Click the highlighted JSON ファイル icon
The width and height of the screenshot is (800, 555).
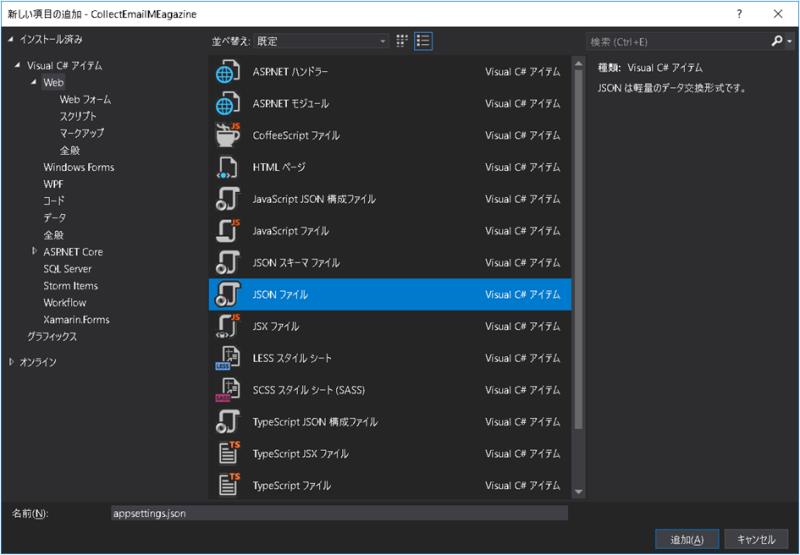[x=228, y=294]
